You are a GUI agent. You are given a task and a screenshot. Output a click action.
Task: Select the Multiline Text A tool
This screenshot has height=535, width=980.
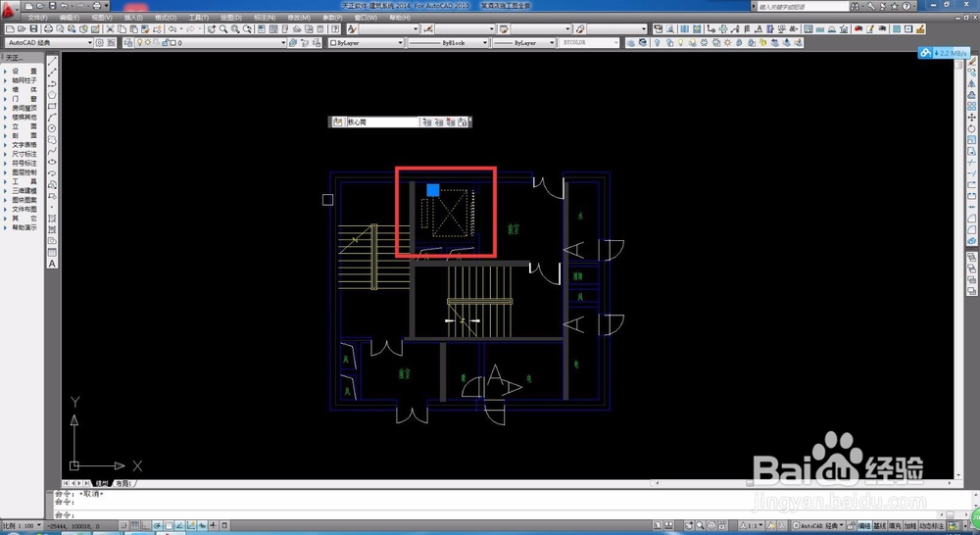(x=53, y=264)
